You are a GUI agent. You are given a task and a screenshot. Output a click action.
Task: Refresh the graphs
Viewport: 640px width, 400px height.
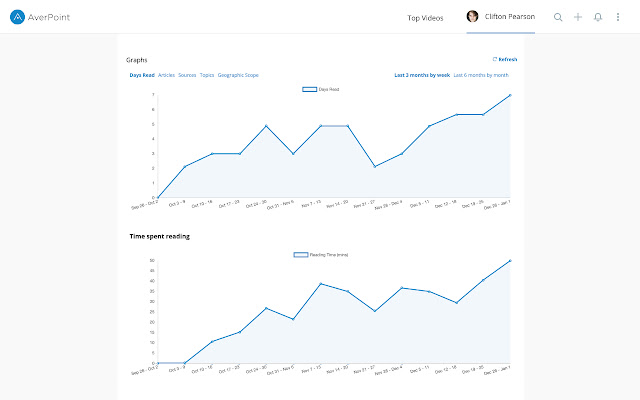pos(505,59)
